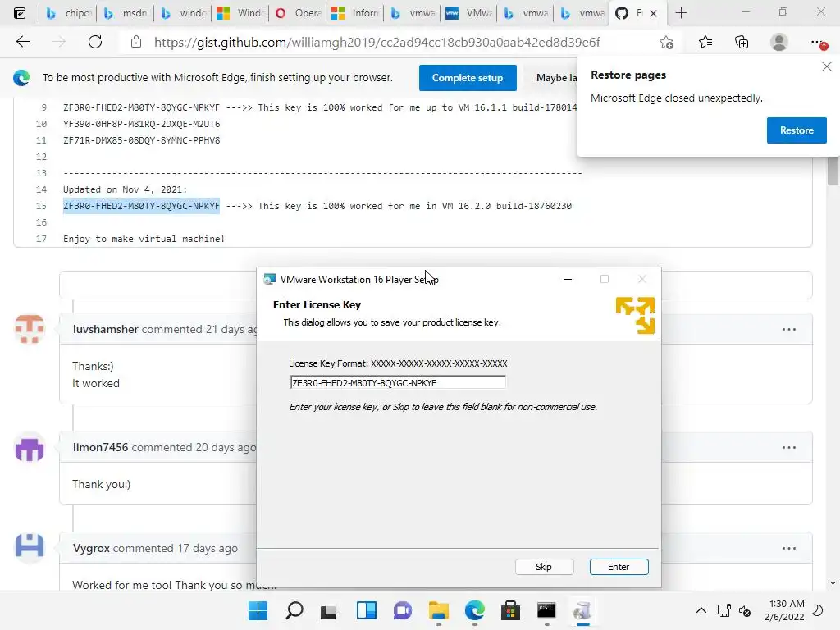Click the moon notification icon
The height and width of the screenshot is (630, 840).
click(x=818, y=610)
